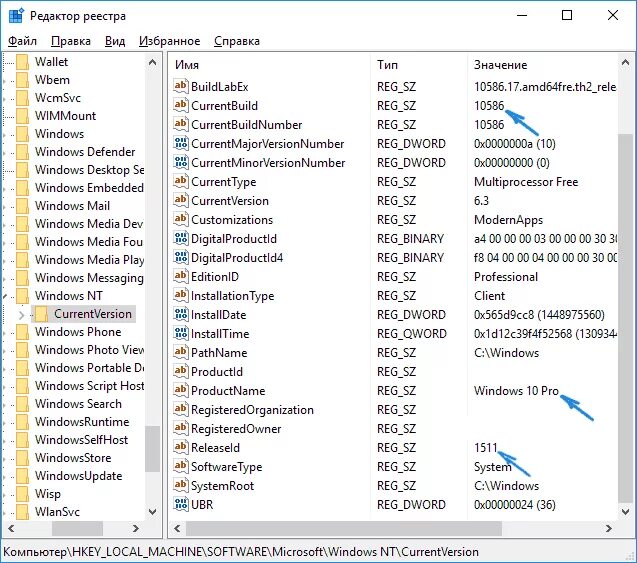The image size is (637, 563).
Task: Select the WindowsRuntime key
Action: point(82,422)
